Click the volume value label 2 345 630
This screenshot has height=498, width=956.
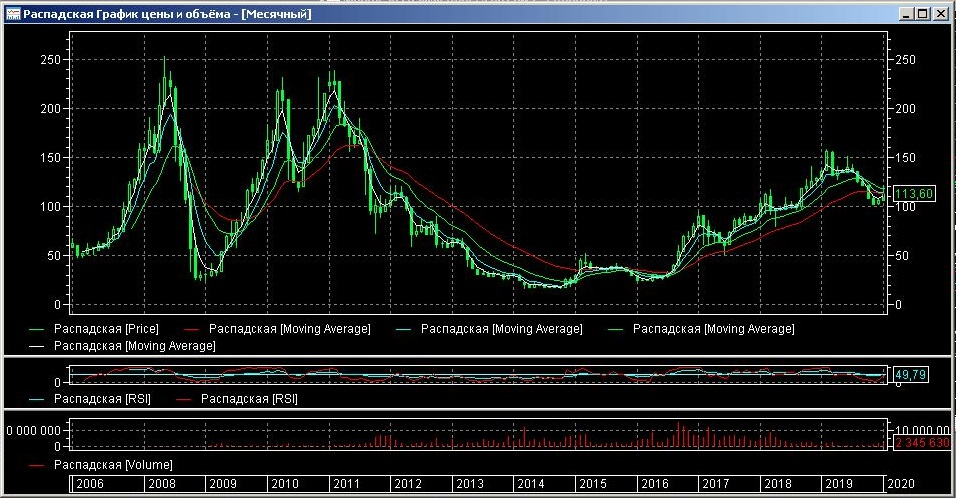pos(922,443)
